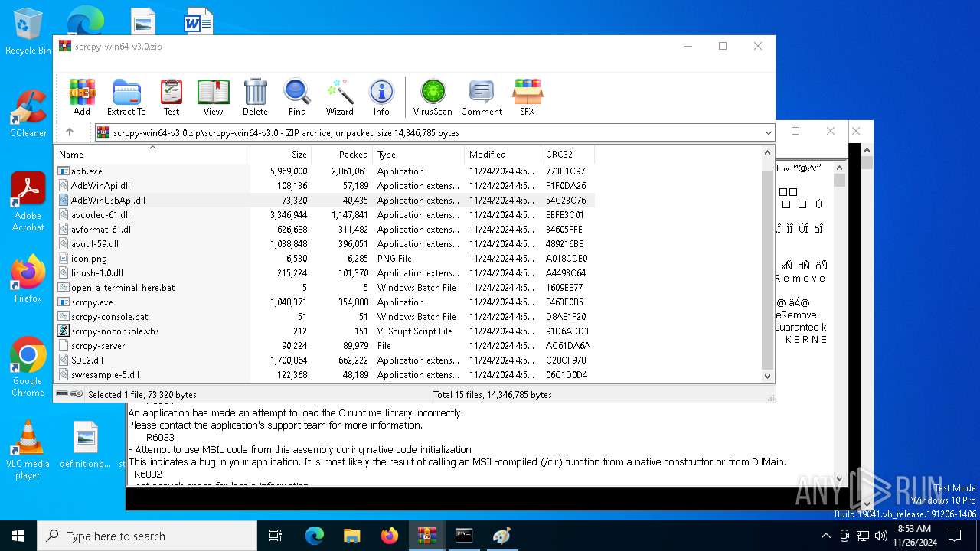
Task: Select adb.exe in file list
Action: point(325,171)
